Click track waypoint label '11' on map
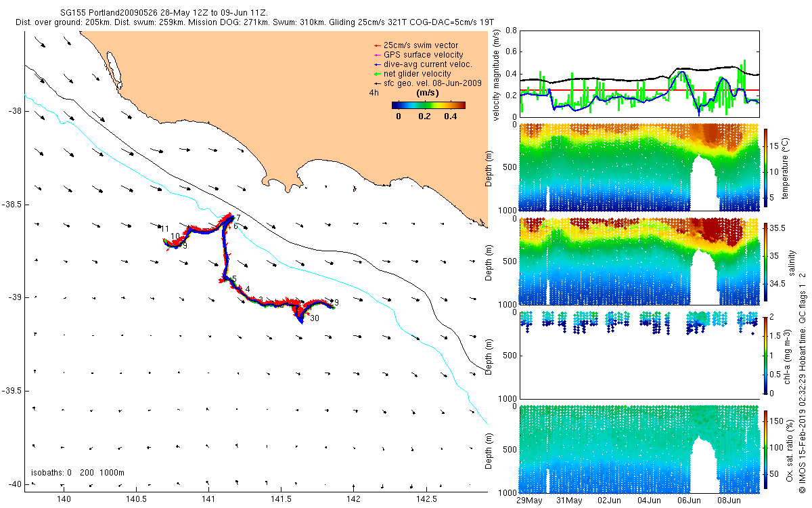 pos(165,229)
